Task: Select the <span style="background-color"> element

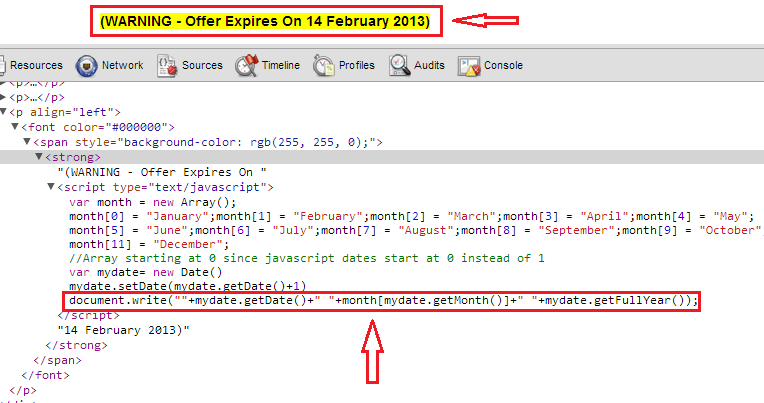Action: pos(208,142)
